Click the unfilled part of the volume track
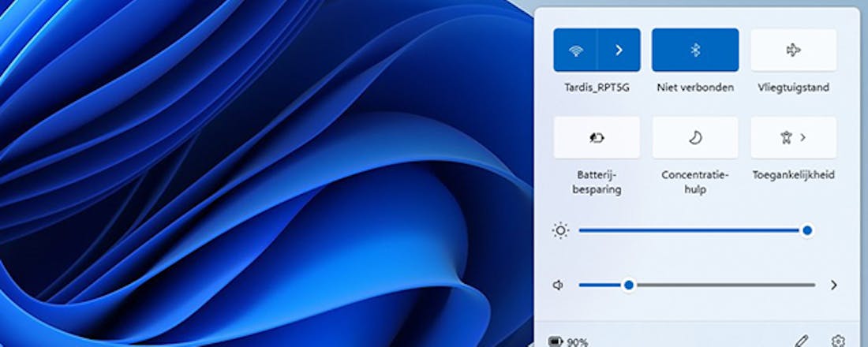 724,285
